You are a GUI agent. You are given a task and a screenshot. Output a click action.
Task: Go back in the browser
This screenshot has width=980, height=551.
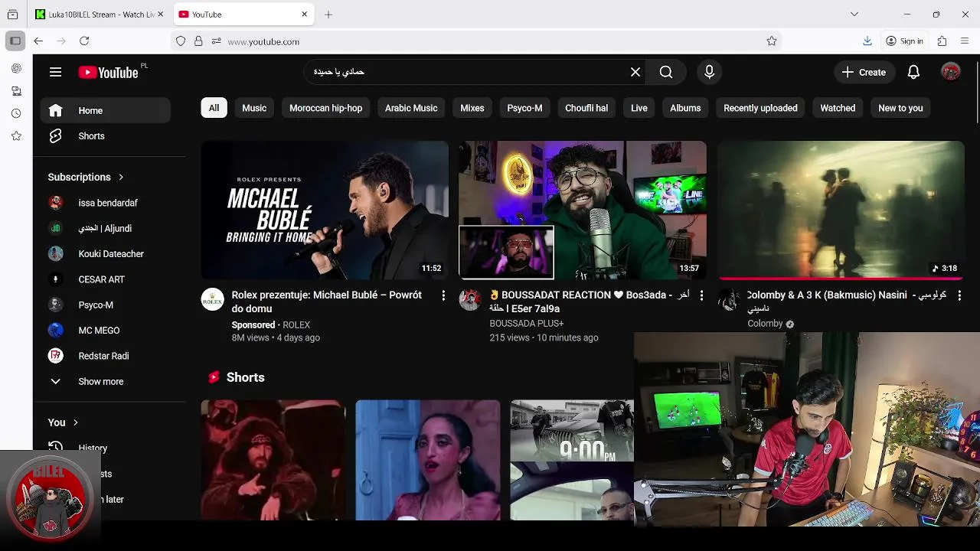pyautogui.click(x=38, y=41)
